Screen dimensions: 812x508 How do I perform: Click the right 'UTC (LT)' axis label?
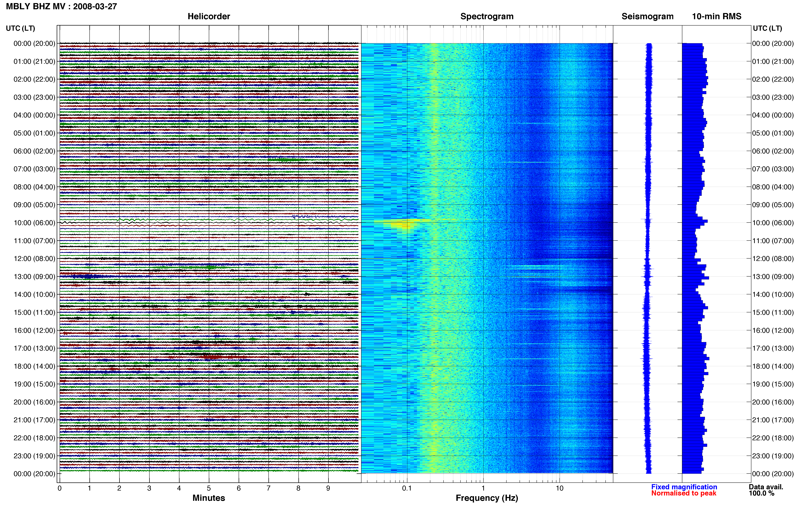click(x=767, y=28)
